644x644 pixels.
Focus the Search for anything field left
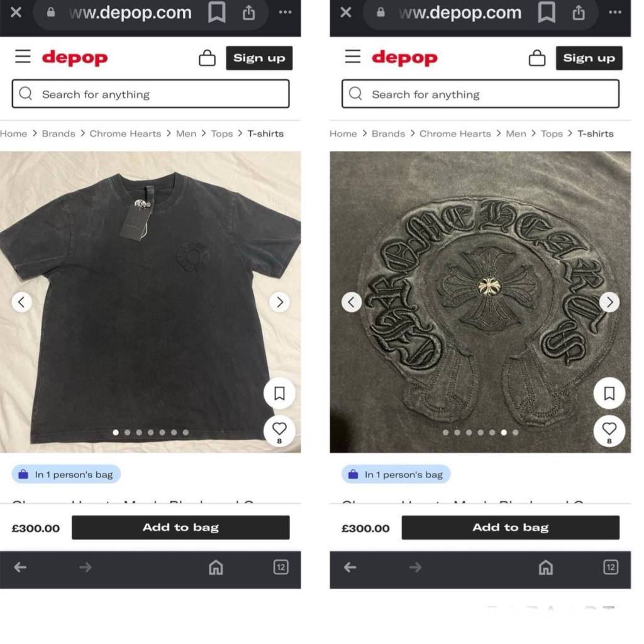click(150, 94)
